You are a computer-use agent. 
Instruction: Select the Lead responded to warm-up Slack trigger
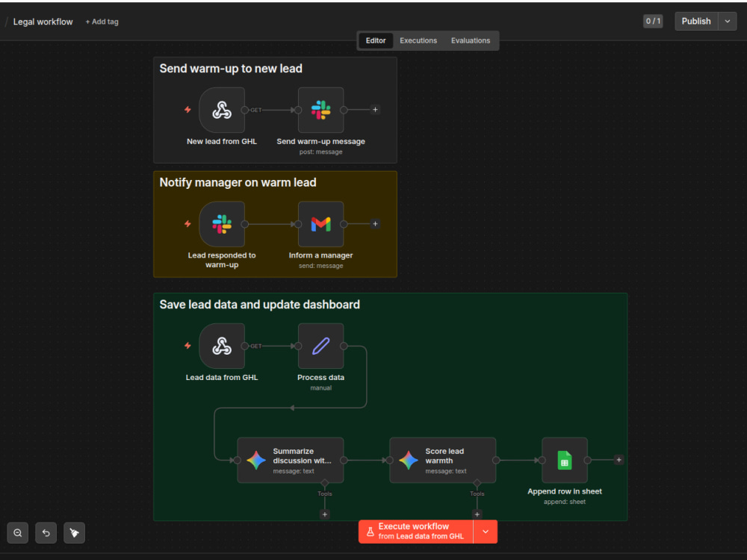[222, 224]
